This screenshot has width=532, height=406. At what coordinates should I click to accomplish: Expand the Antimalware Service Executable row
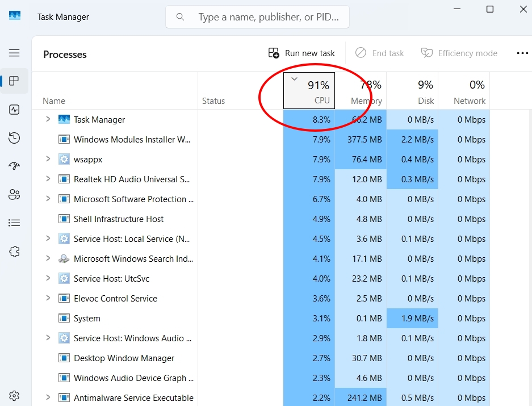[x=48, y=397]
